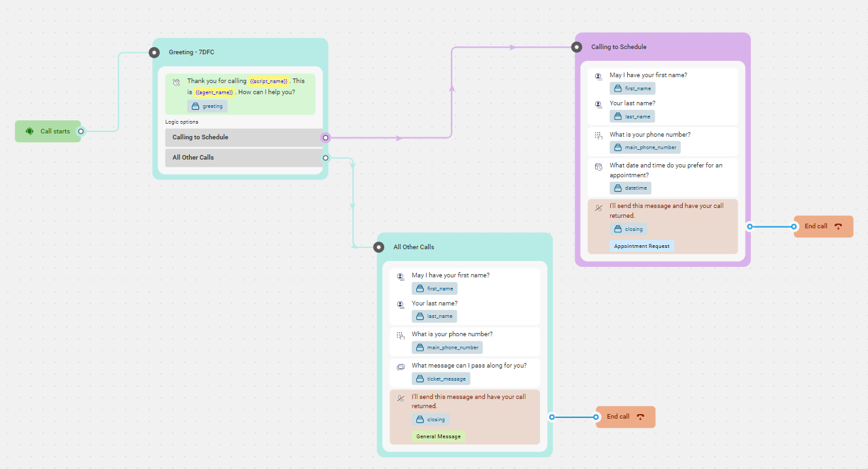868x469 pixels.
Task: Click hang-up icon on End call after All Other Calls
Action: (x=640, y=417)
